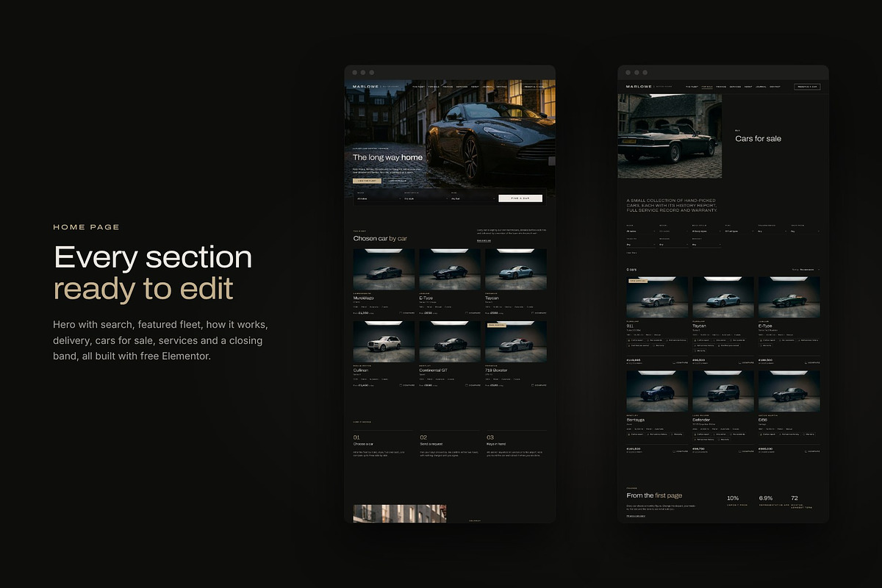This screenshot has width=882, height=588.
Task: Tick Compare on the home page E-Type card
Action: point(473,312)
